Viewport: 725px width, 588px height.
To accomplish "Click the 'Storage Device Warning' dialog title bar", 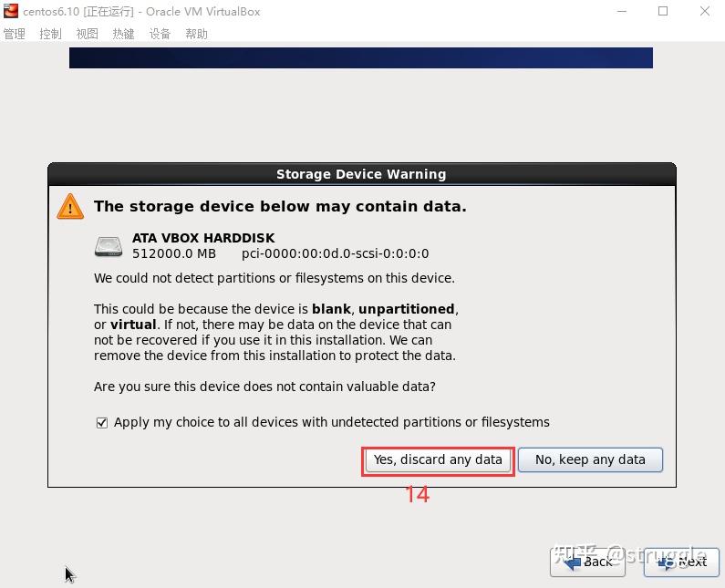I will 361,174.
